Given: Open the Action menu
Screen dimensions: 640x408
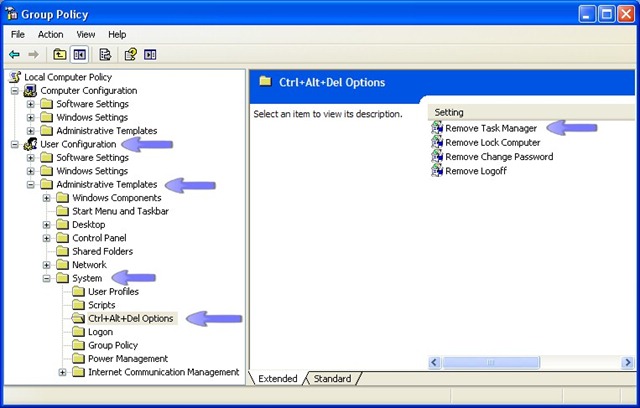Looking at the screenshot, I should [x=51, y=34].
